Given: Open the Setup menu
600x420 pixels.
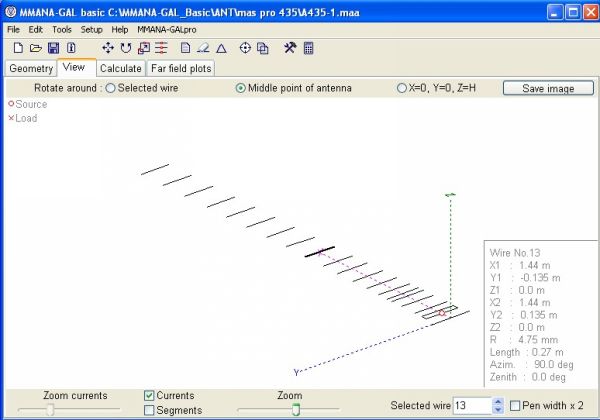Looking at the screenshot, I should pyautogui.click(x=91, y=29).
